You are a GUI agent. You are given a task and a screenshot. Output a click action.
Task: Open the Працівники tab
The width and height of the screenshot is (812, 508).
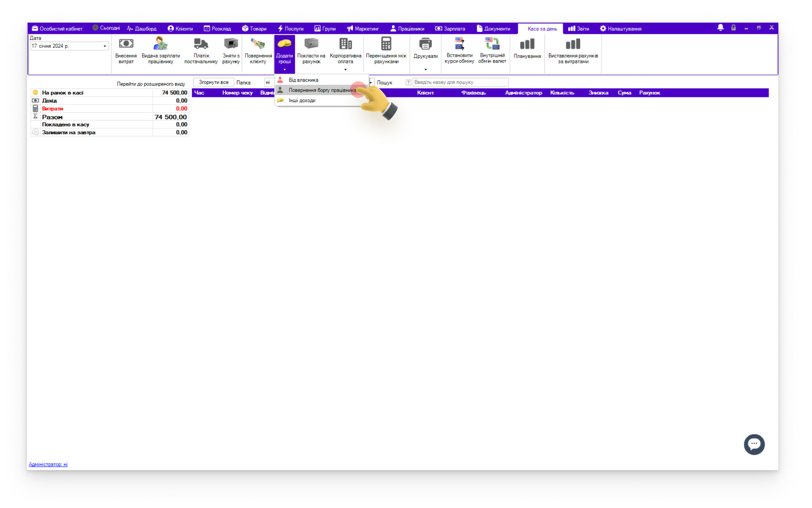tap(407, 29)
